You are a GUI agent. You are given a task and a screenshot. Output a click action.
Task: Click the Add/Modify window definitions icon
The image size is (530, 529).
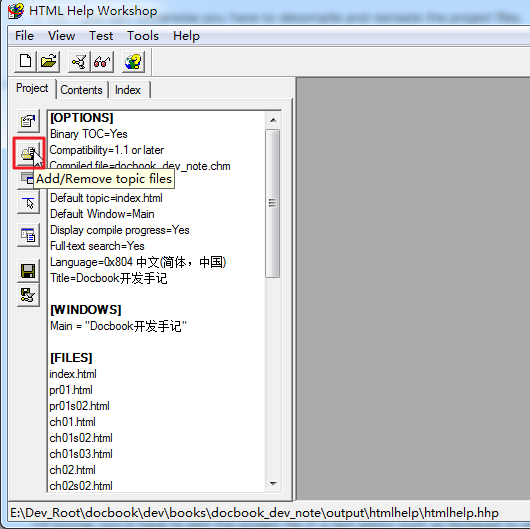click(x=26, y=178)
